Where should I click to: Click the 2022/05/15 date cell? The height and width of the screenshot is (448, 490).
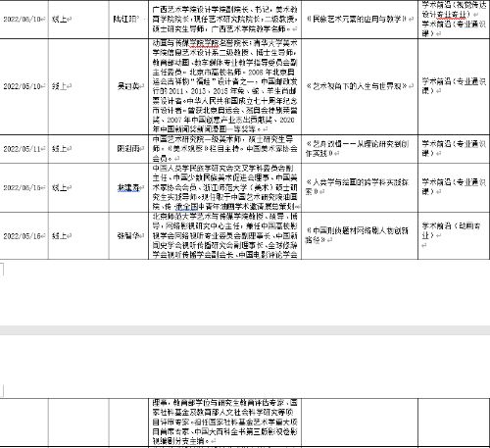[24, 188]
